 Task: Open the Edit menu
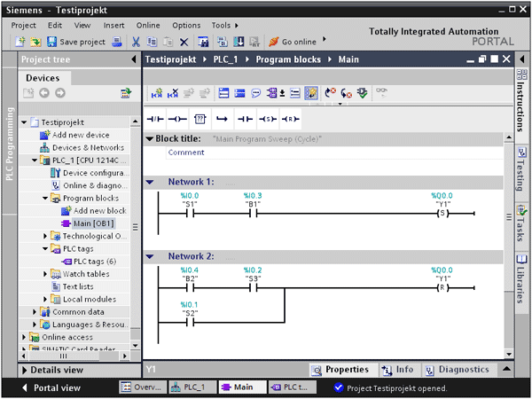(55, 26)
